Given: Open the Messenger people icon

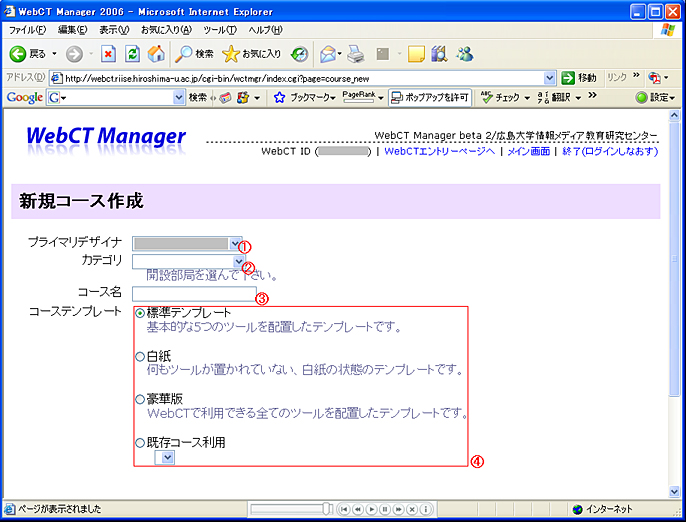Looking at the screenshot, I should pos(464,54).
